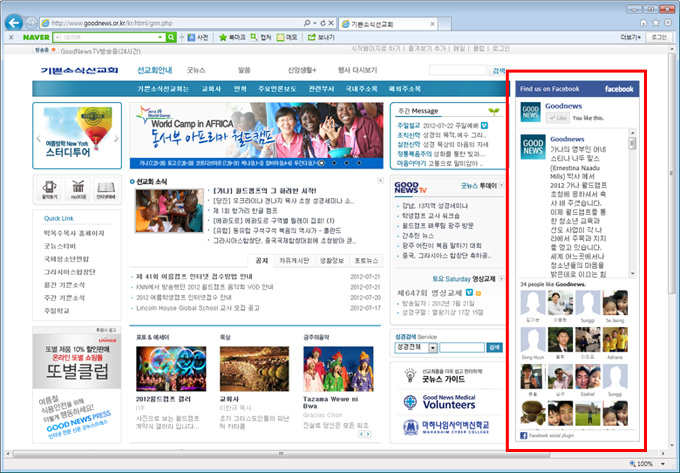Screen dimensions: 680x473
Task: Click the browser forward arrow button
Action: coord(31,23)
